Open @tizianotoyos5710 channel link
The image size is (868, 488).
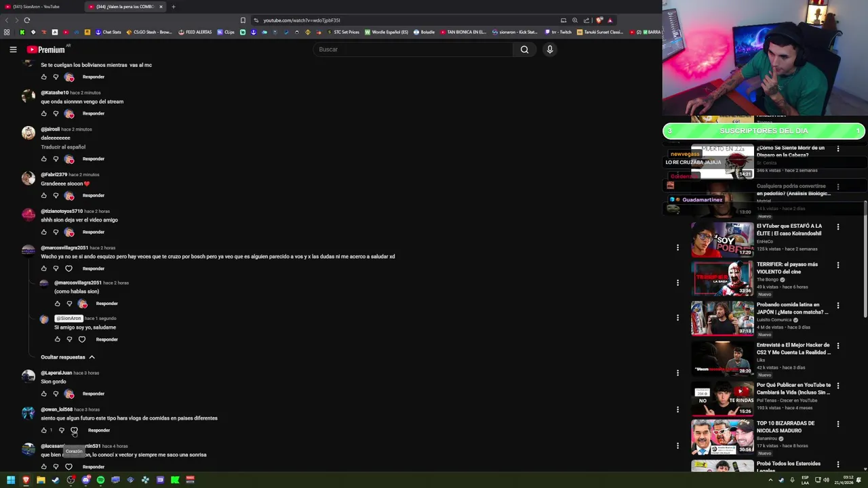tap(62, 211)
